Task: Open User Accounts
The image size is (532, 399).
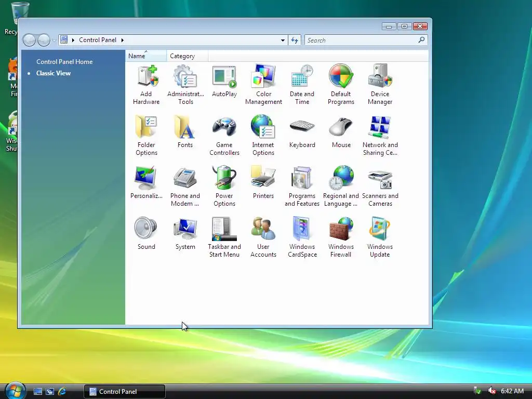Action: click(x=263, y=237)
